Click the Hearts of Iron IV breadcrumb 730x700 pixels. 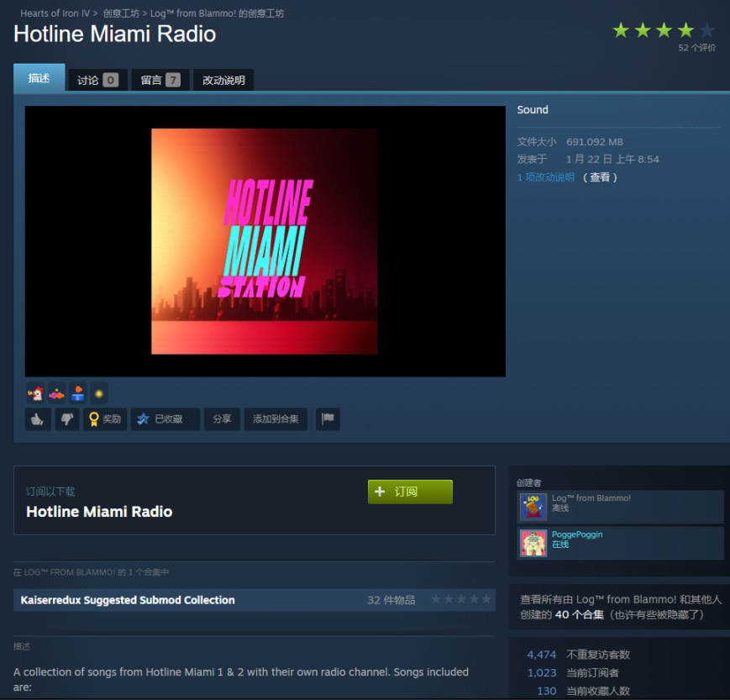pyautogui.click(x=55, y=13)
